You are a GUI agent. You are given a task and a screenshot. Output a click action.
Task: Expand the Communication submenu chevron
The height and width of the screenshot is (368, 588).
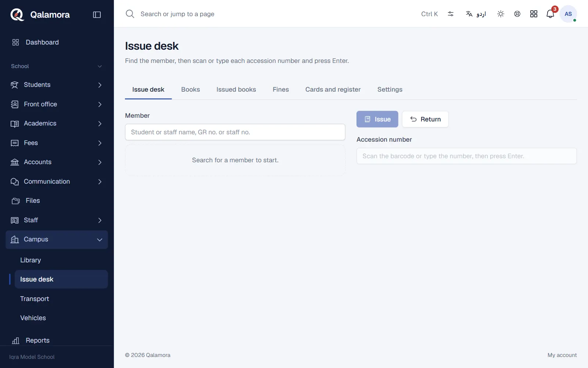[100, 182]
